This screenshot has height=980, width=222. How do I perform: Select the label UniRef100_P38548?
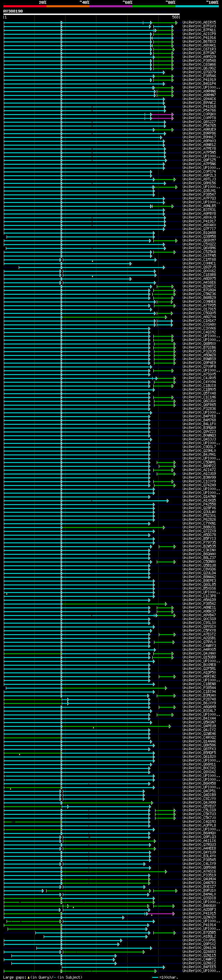pos(199,60)
